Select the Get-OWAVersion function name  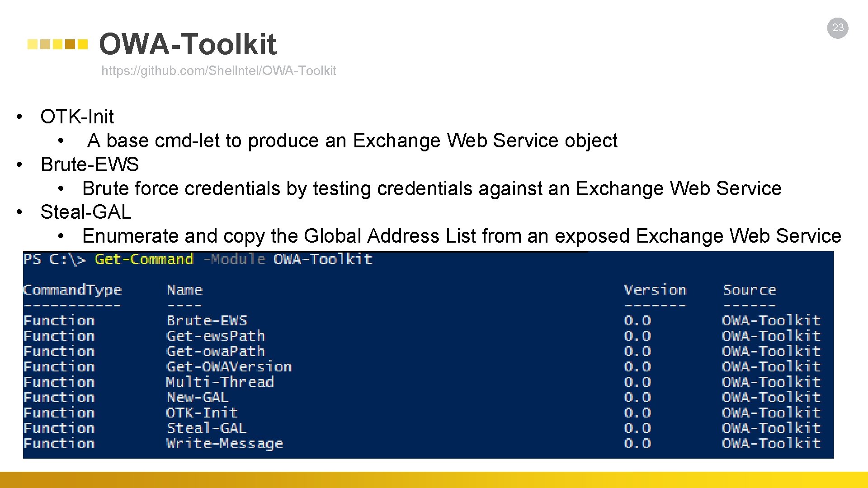coord(229,367)
